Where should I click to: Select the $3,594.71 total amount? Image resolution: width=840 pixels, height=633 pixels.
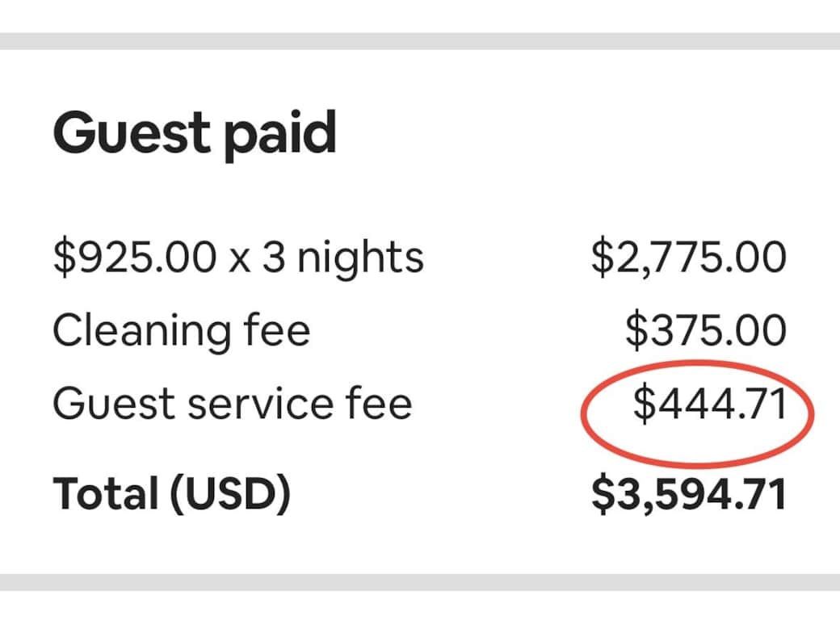689,494
